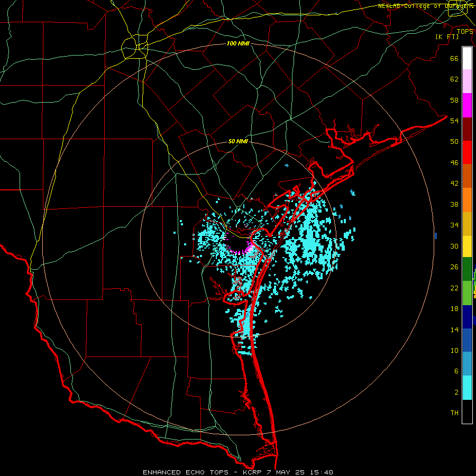Image resolution: width=476 pixels, height=476 pixels.
Task: Click the K FT units label
Action: click(447, 36)
